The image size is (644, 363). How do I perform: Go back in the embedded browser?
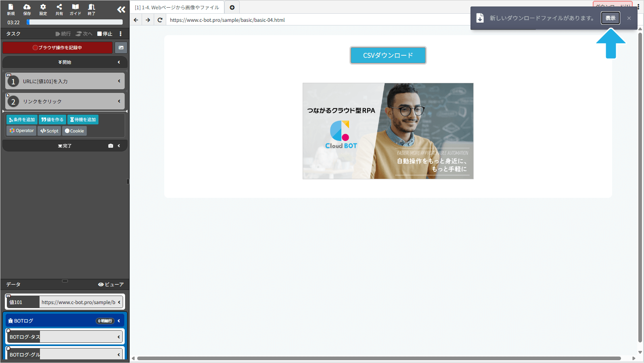pyautogui.click(x=136, y=20)
